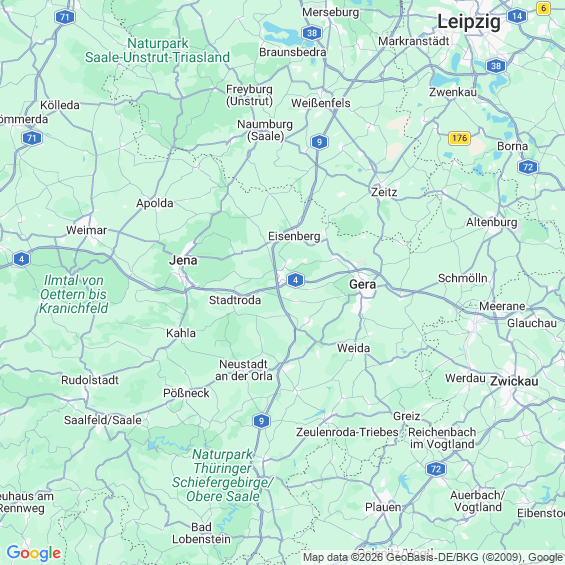Click the Map data attribution text

(433, 557)
